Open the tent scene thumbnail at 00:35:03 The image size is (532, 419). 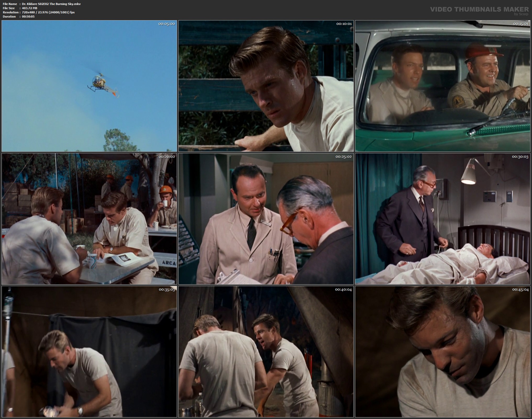[x=89, y=352]
